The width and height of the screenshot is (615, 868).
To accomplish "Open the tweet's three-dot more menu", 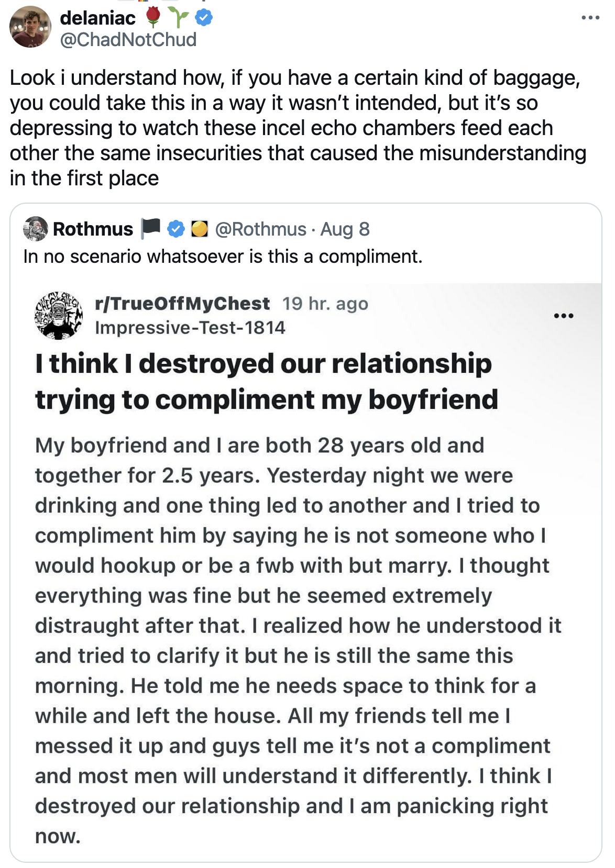I will pyautogui.click(x=590, y=18).
